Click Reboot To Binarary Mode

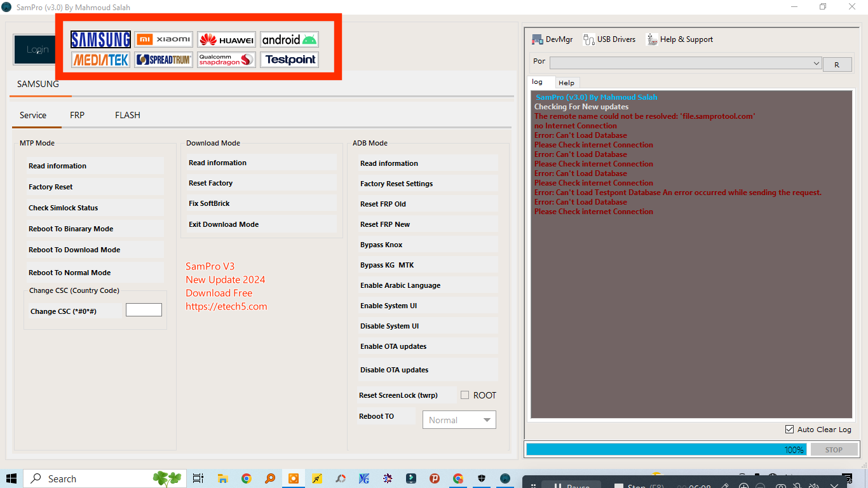[93, 229]
